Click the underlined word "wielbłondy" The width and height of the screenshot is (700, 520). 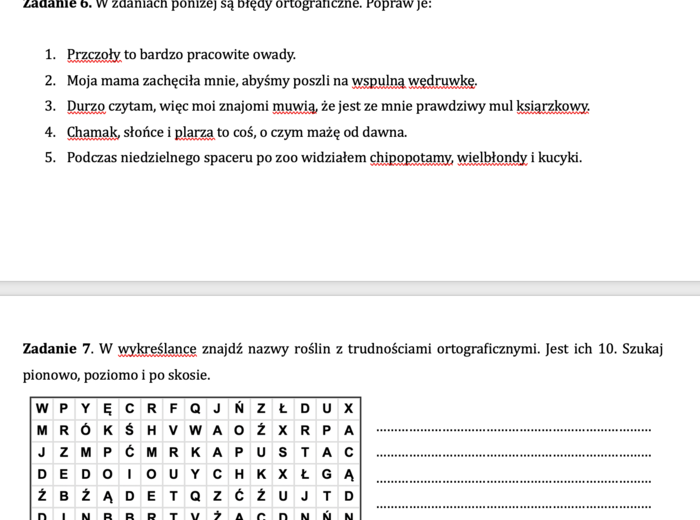click(x=492, y=157)
